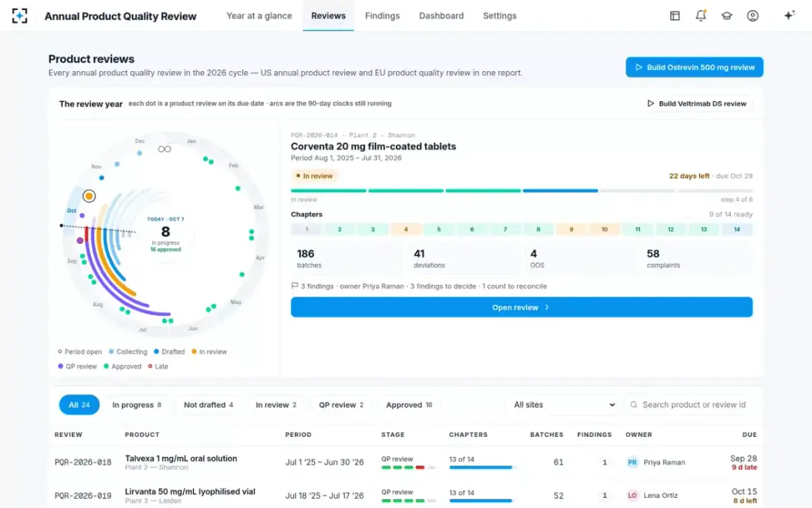Go to Year at a glance tab

click(259, 16)
